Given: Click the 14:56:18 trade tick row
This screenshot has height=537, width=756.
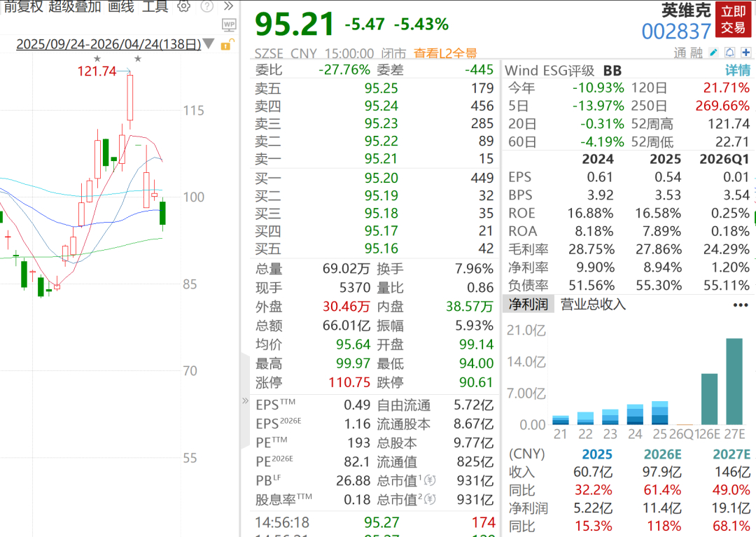Looking at the screenshot, I should pos(375,522).
